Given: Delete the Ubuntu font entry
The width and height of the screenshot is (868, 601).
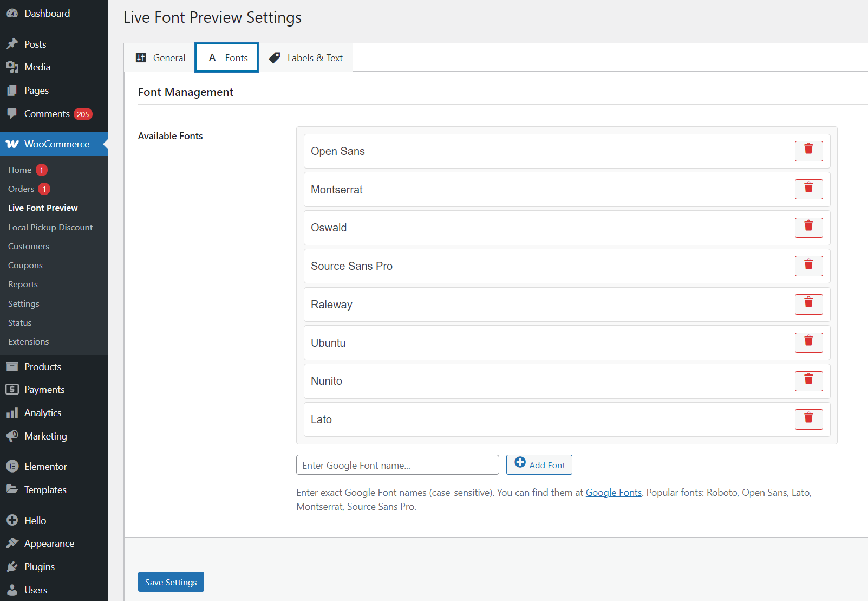Looking at the screenshot, I should pyautogui.click(x=808, y=342).
